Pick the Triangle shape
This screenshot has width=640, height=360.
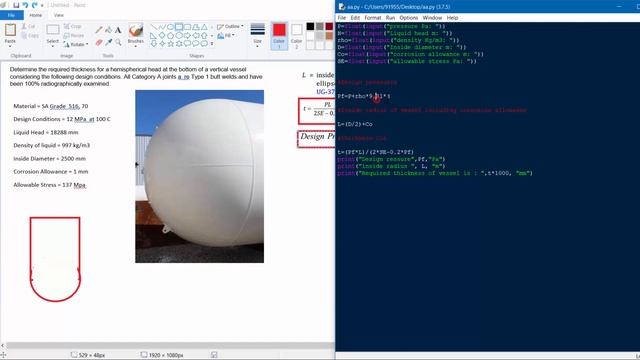pyautogui.click(x=204, y=27)
